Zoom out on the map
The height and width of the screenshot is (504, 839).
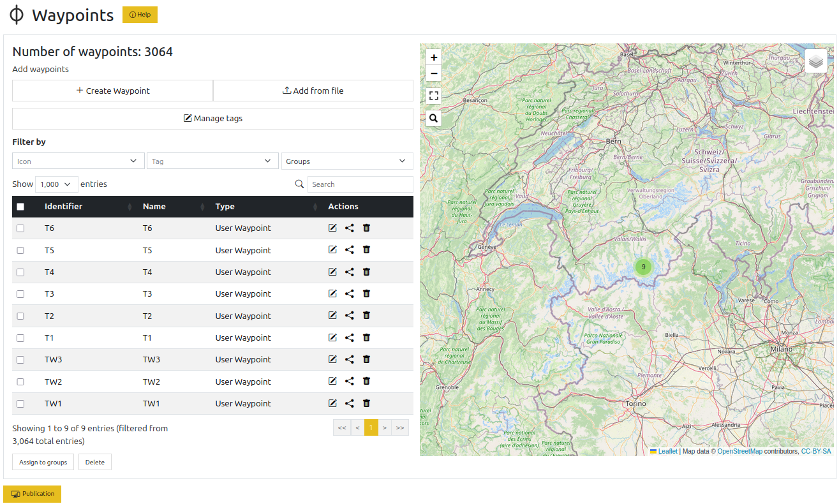(434, 73)
